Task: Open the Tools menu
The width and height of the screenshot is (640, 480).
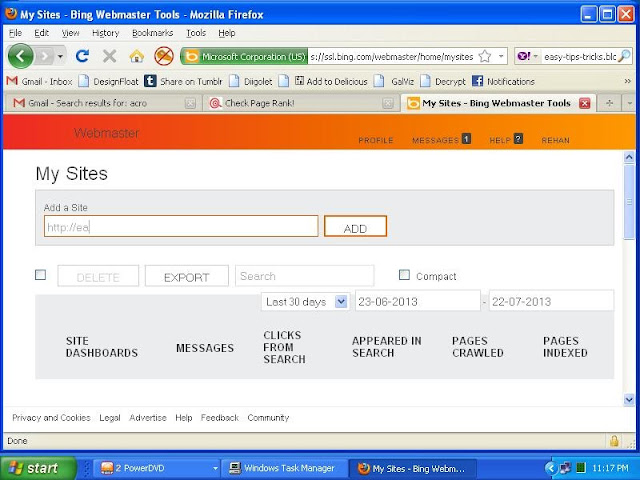Action: tap(196, 33)
